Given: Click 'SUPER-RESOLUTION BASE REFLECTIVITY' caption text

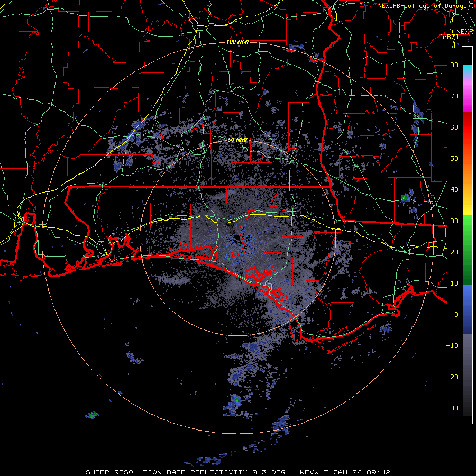Looking at the screenshot, I should (x=167, y=472).
